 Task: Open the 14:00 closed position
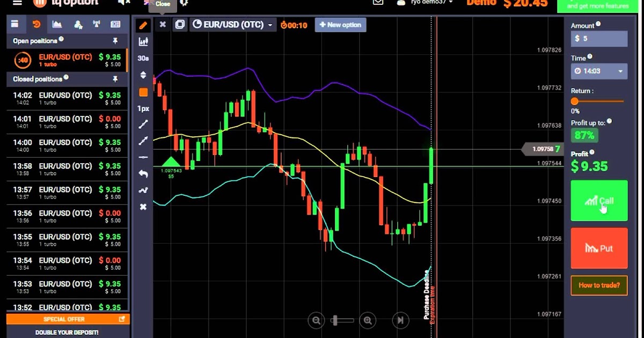[x=67, y=146]
